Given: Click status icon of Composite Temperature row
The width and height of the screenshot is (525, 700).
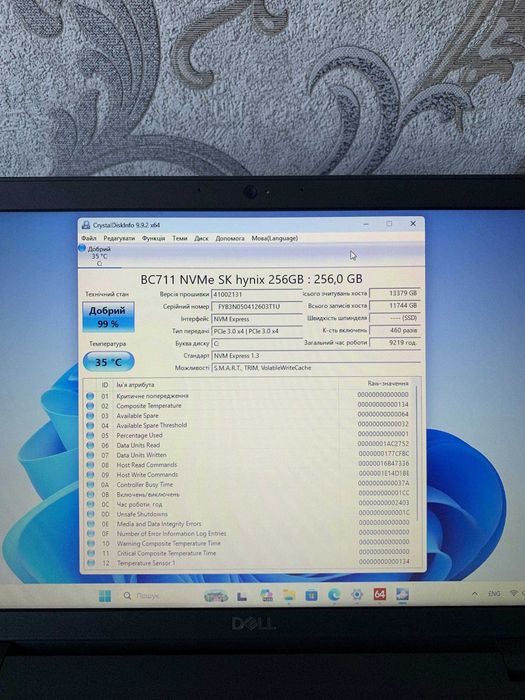Looking at the screenshot, I should click(x=90, y=406).
